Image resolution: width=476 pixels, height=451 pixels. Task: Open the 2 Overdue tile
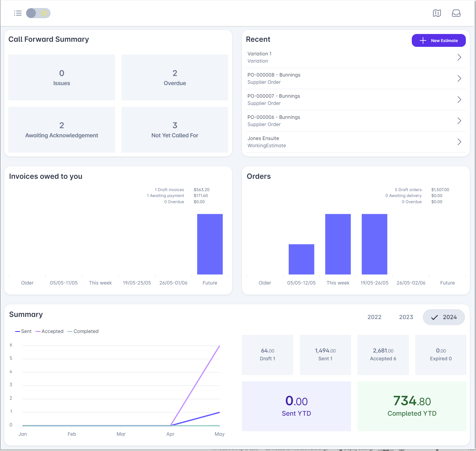click(x=175, y=77)
